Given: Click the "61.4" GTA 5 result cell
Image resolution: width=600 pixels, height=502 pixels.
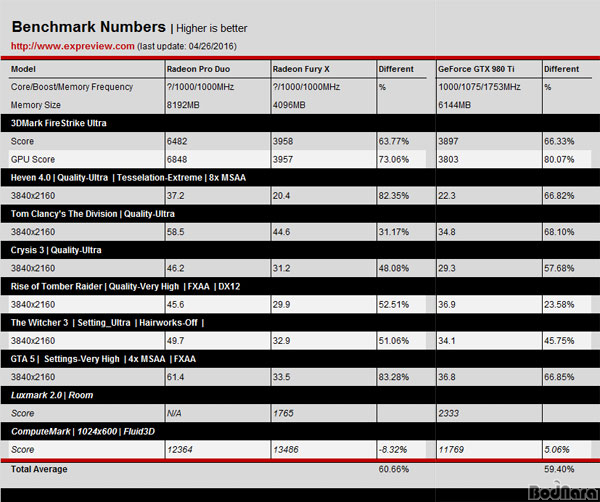Looking at the screenshot, I should 175,377.
